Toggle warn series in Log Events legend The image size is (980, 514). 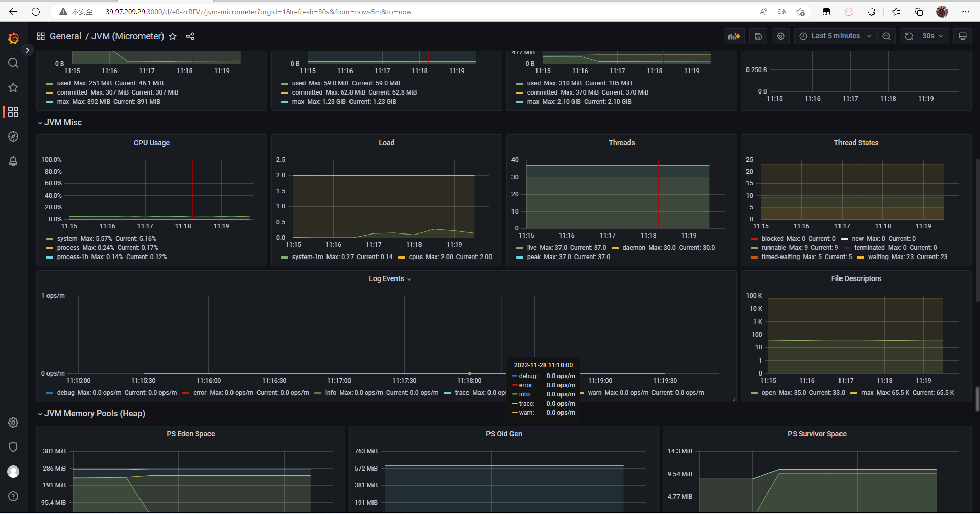(x=595, y=393)
